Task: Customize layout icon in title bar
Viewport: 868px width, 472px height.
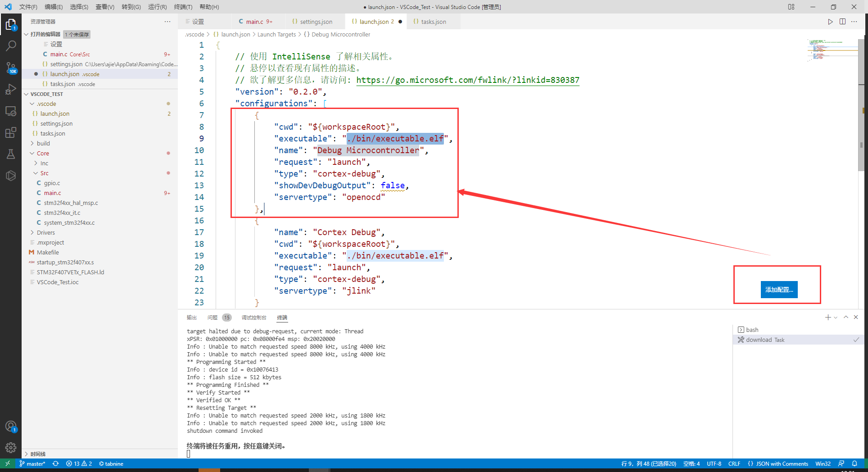Action: [791, 7]
